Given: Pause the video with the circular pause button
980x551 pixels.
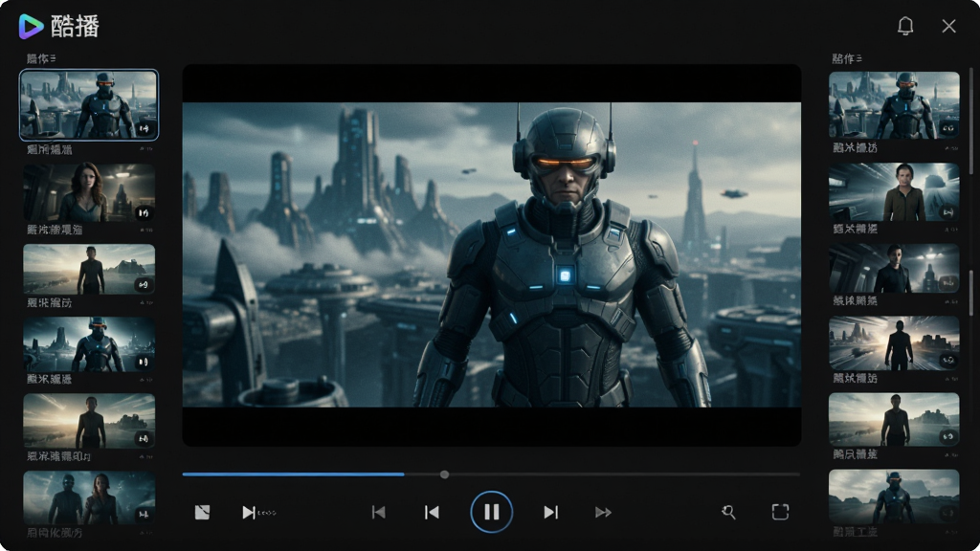Looking at the screenshot, I should tap(491, 513).
